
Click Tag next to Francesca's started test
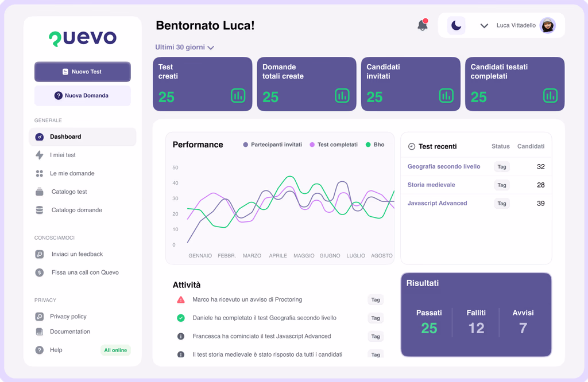point(376,336)
